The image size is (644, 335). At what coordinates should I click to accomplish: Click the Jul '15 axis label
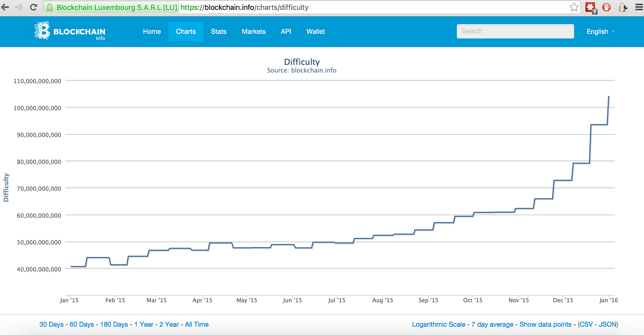click(x=337, y=301)
